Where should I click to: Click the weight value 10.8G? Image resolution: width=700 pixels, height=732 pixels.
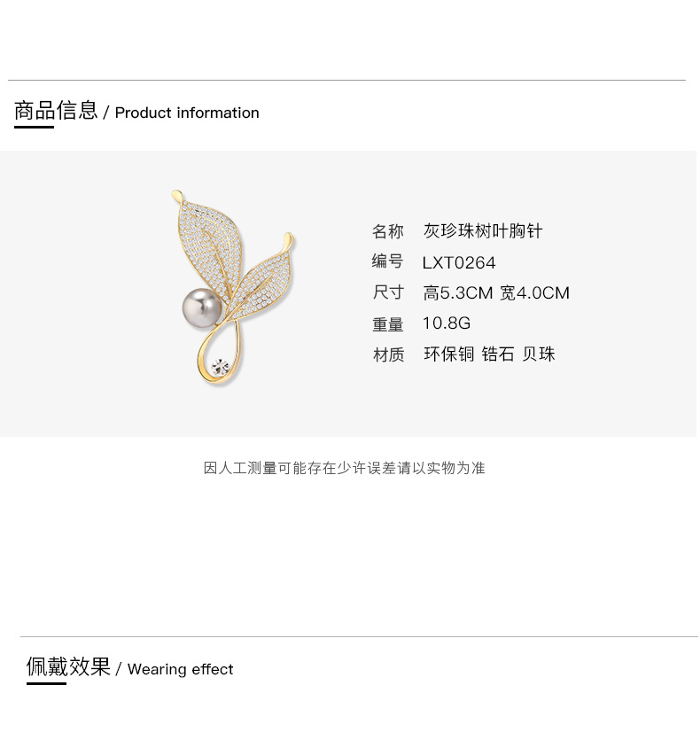[x=447, y=323]
